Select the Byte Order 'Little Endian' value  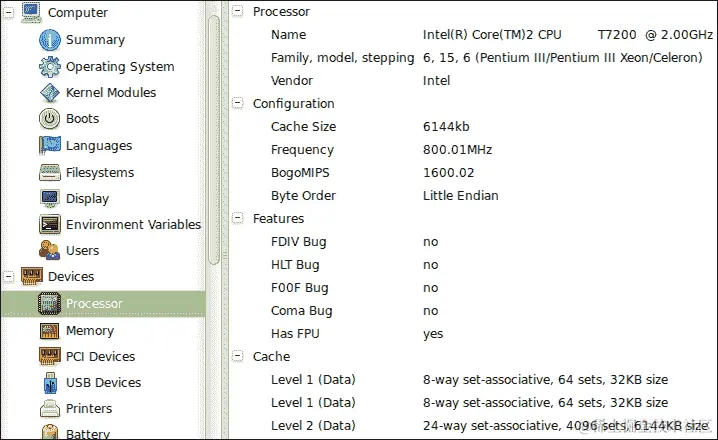[x=461, y=196]
